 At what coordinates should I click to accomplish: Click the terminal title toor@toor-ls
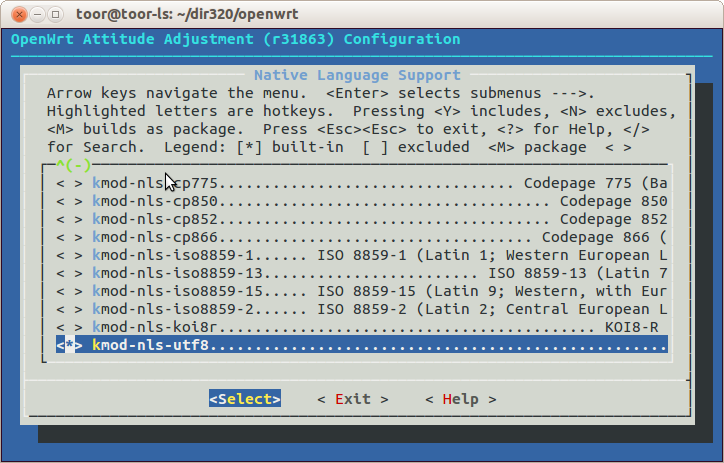187,14
